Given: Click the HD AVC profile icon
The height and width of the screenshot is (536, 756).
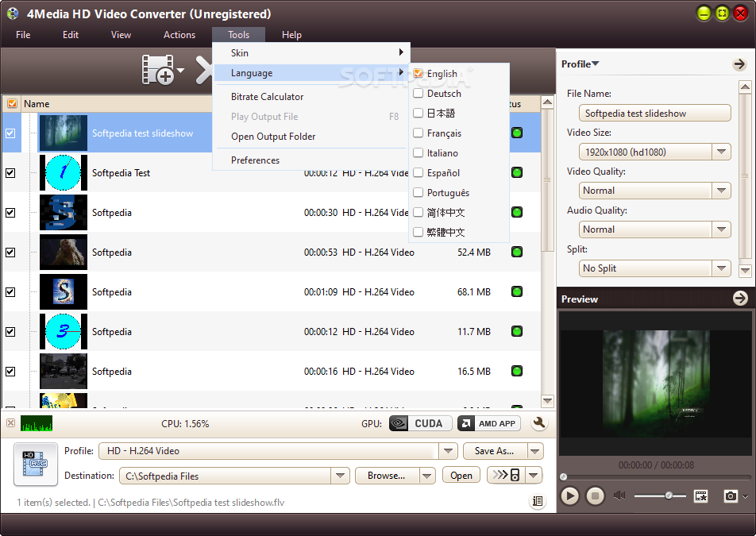Looking at the screenshot, I should [x=36, y=464].
